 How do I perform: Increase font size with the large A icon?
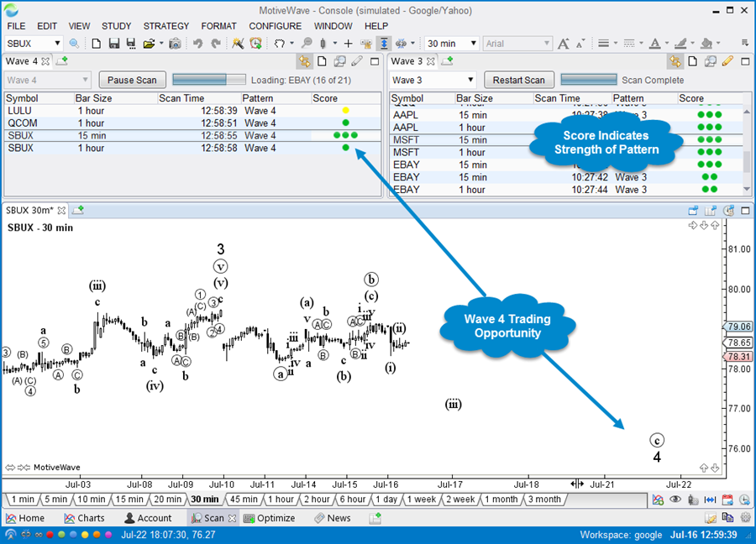point(563,44)
